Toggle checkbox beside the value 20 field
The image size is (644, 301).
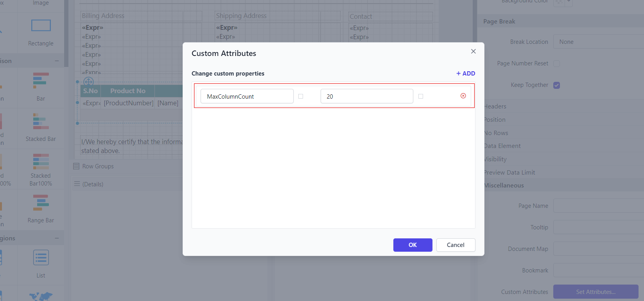(x=421, y=96)
